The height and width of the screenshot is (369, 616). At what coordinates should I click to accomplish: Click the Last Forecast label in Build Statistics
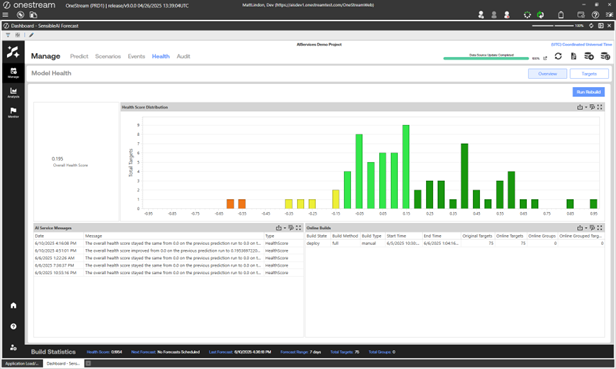(x=221, y=352)
